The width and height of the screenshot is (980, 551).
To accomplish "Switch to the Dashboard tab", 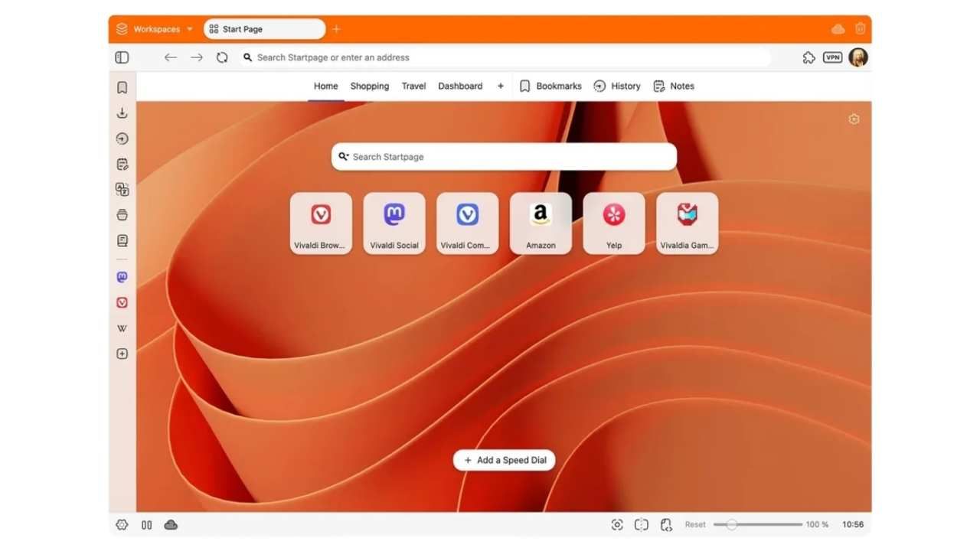I will 460,86.
